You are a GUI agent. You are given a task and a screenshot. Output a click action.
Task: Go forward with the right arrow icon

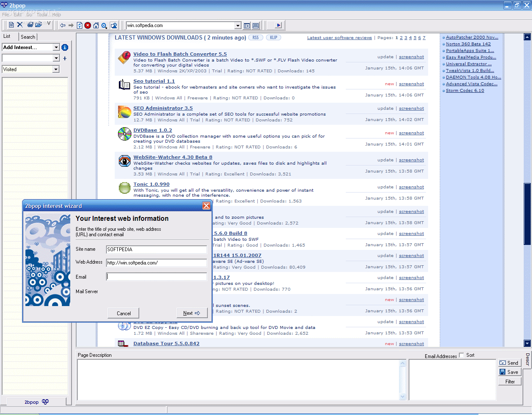[71, 25]
